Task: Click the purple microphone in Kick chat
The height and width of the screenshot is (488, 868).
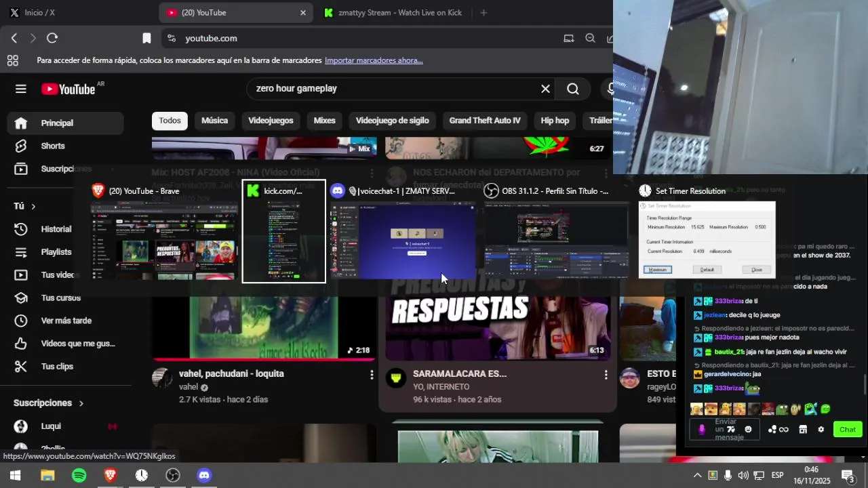Action: tap(702, 430)
